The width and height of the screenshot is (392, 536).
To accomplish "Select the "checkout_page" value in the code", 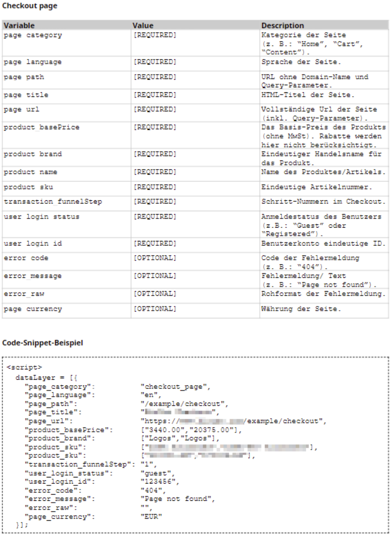I will pyautogui.click(x=175, y=387).
